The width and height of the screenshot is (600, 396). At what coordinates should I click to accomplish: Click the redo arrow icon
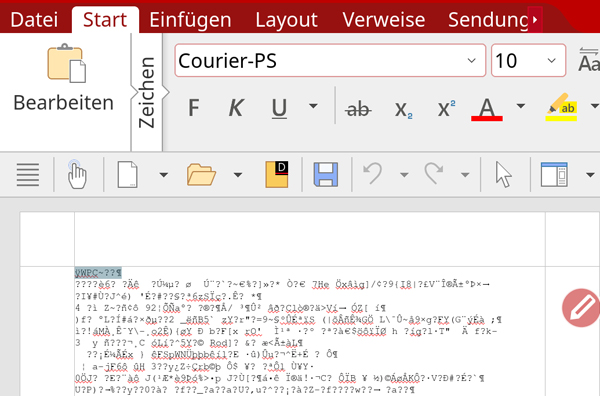tap(434, 174)
